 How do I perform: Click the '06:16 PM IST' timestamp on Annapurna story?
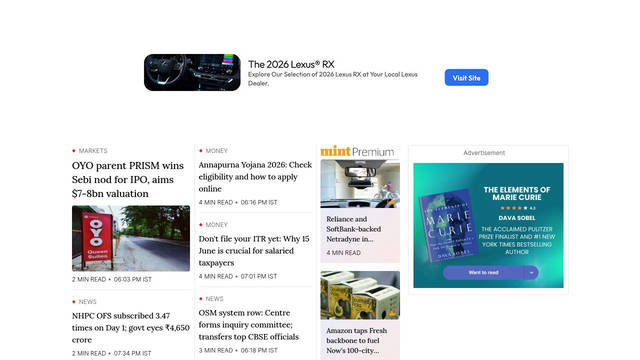(259, 202)
